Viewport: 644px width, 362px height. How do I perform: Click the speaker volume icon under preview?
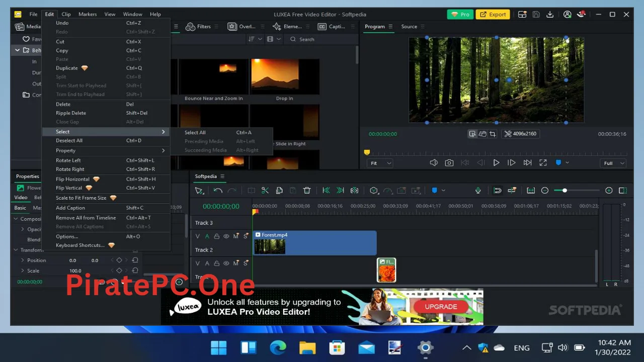pyautogui.click(x=434, y=163)
